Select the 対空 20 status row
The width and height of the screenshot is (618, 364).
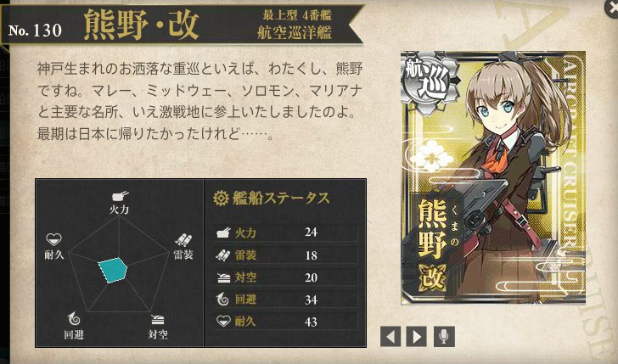pyautogui.click(x=286, y=277)
